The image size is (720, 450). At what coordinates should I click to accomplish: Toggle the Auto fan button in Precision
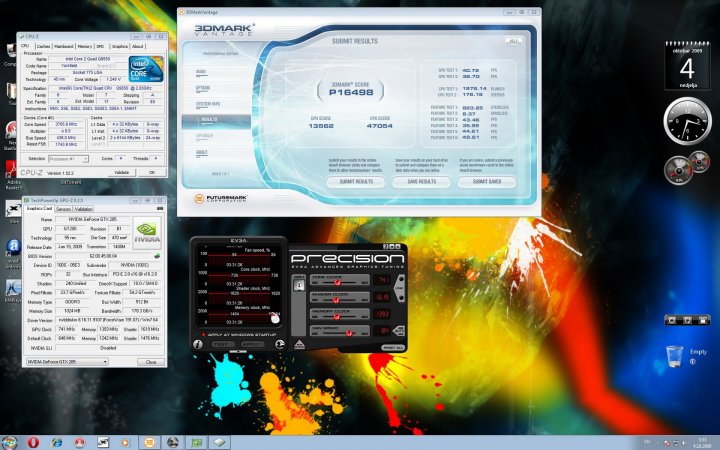click(399, 331)
